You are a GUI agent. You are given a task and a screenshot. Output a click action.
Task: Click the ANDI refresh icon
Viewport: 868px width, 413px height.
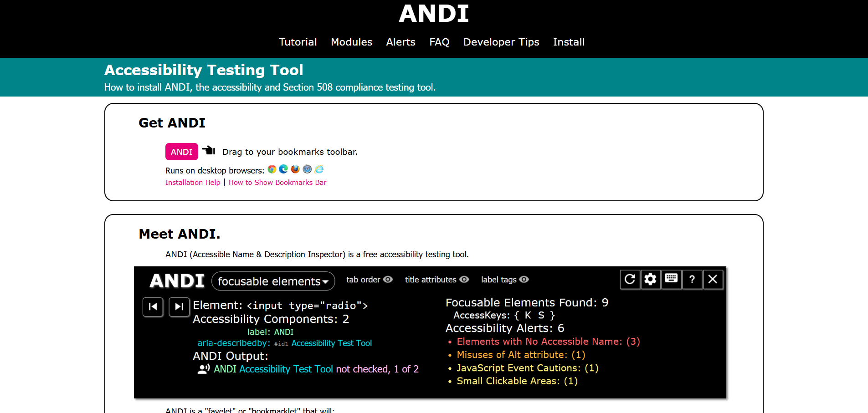click(630, 279)
